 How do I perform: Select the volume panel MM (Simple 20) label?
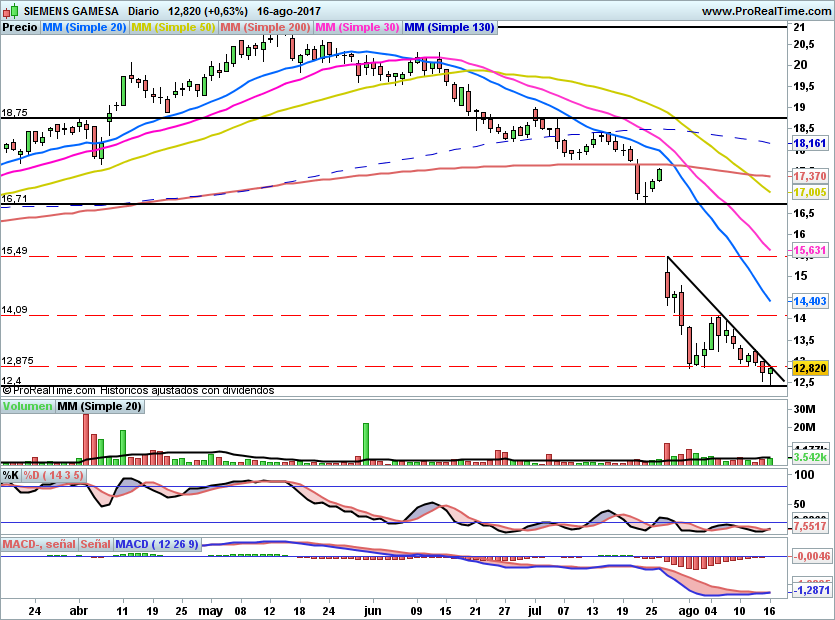point(99,407)
